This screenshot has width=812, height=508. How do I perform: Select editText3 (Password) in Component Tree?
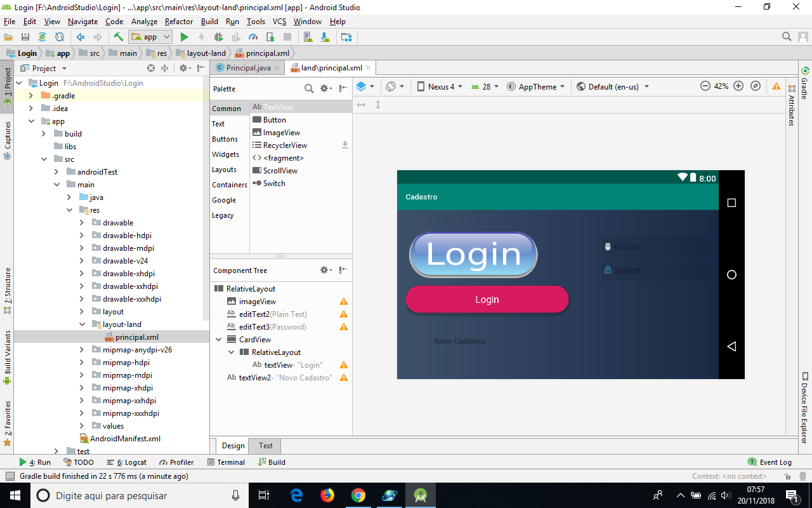[x=281, y=327]
